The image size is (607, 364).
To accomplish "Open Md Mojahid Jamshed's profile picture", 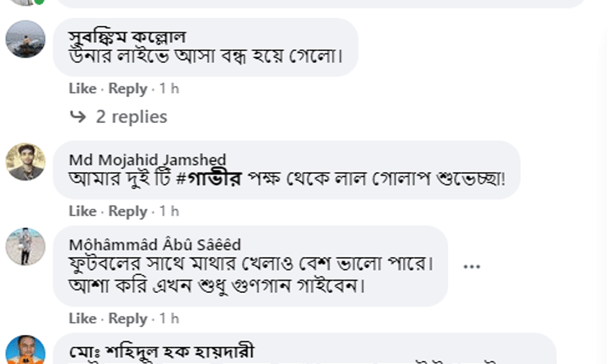I will [x=26, y=162].
